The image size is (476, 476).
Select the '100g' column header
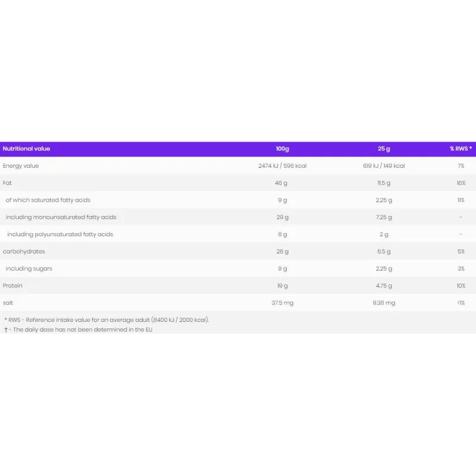tap(282, 149)
